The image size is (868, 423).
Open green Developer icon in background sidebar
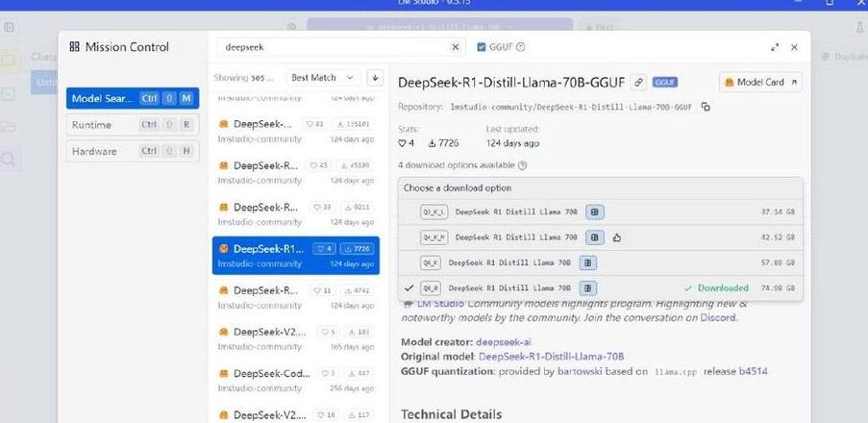[x=9, y=94]
